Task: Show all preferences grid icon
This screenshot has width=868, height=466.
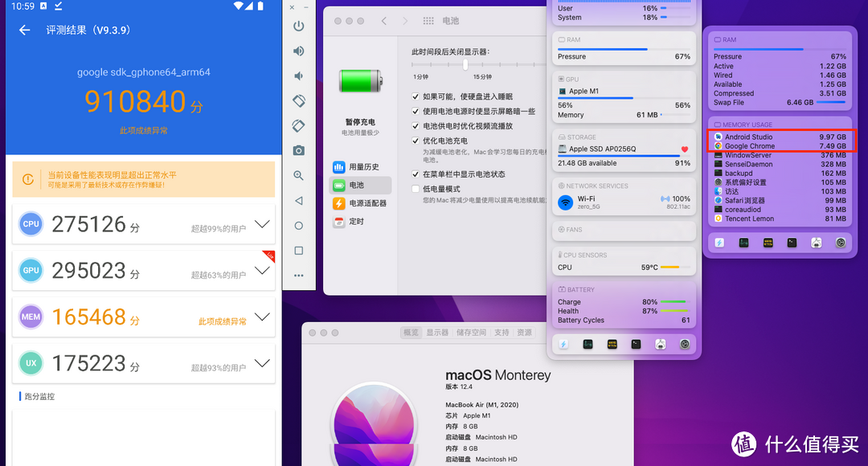Action: (428, 21)
